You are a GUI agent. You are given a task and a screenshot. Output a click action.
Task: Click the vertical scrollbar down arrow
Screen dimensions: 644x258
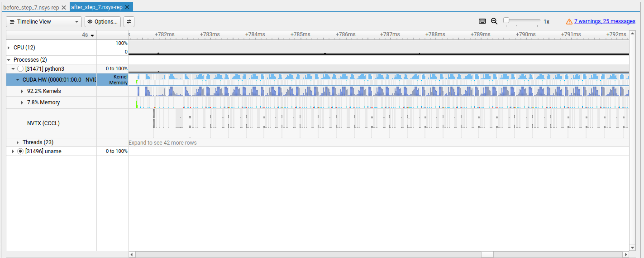632,248
